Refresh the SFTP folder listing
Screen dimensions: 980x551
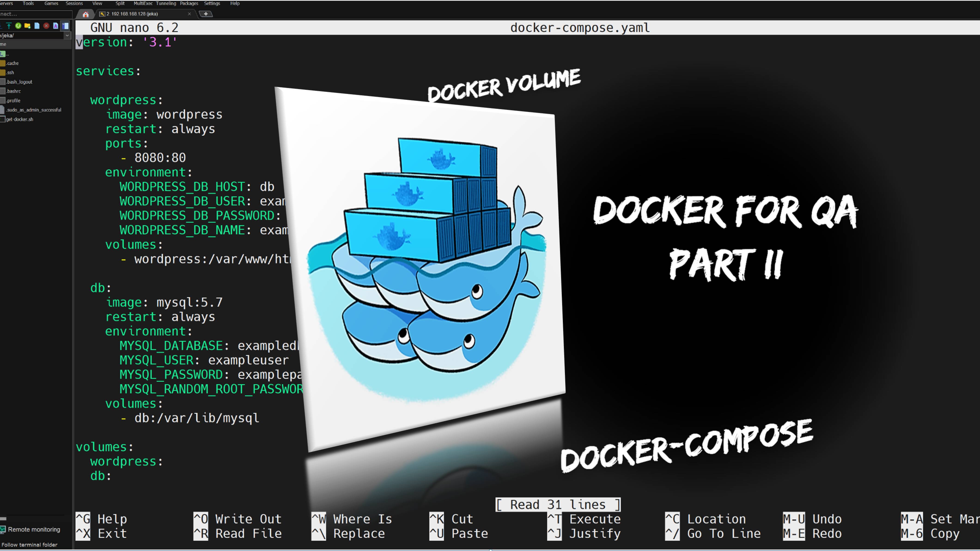tap(18, 26)
